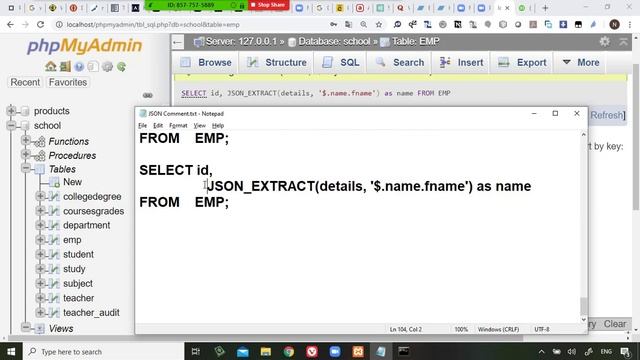Open Notepad View menu

[199, 125]
